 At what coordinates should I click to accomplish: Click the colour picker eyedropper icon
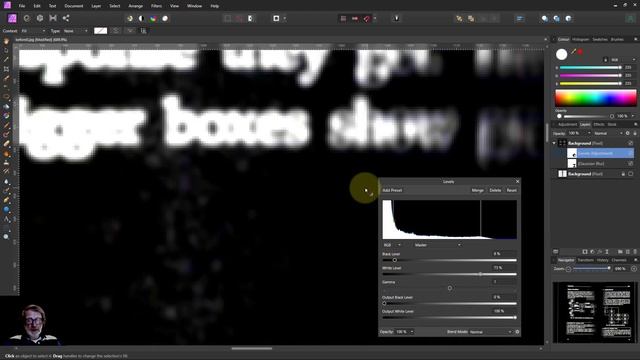(x=573, y=51)
